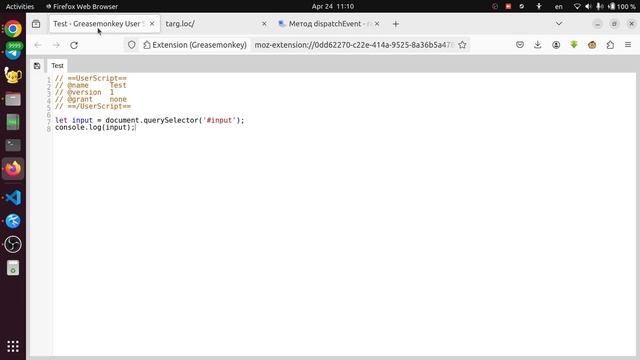This screenshot has width=640, height=360.
Task: Click the volume speaker icon in top bar
Action: pos(588,7)
